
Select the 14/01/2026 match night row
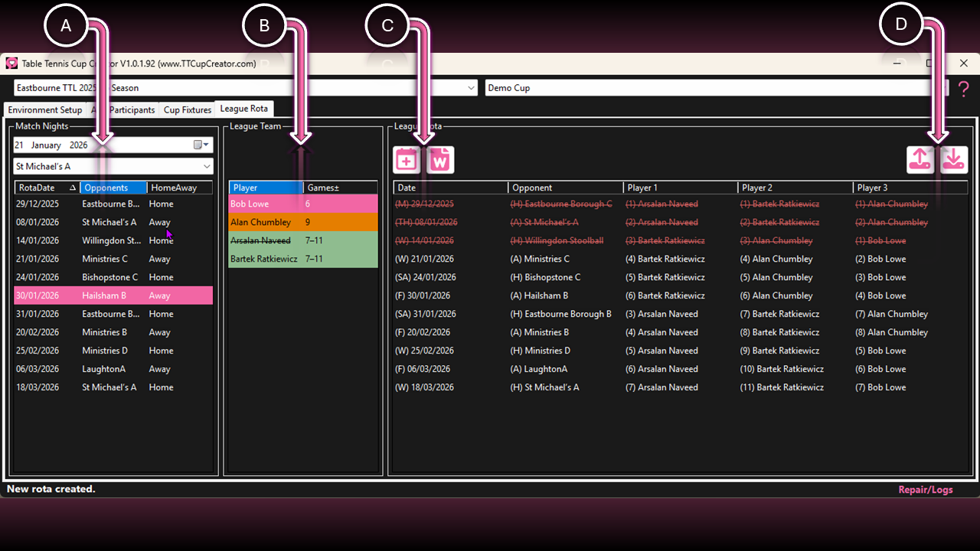pyautogui.click(x=113, y=240)
